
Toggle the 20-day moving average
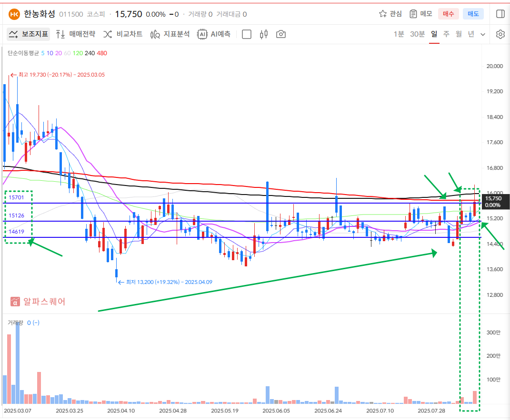[59, 53]
